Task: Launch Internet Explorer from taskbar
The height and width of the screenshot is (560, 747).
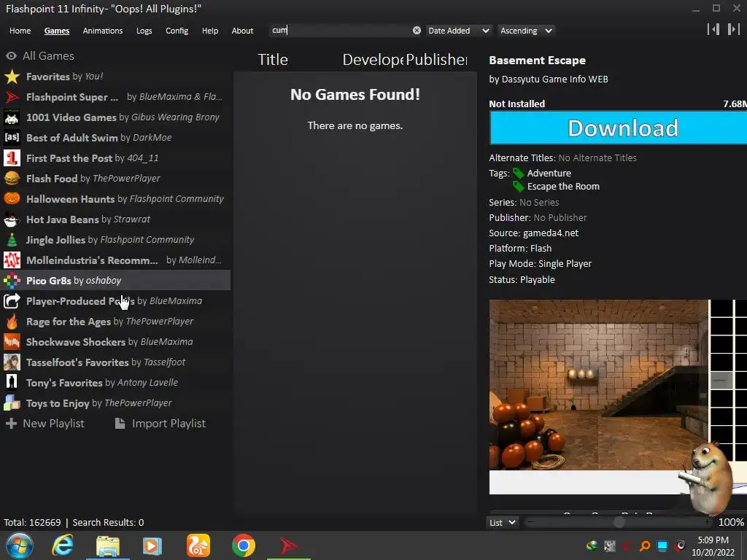Action: point(63,545)
